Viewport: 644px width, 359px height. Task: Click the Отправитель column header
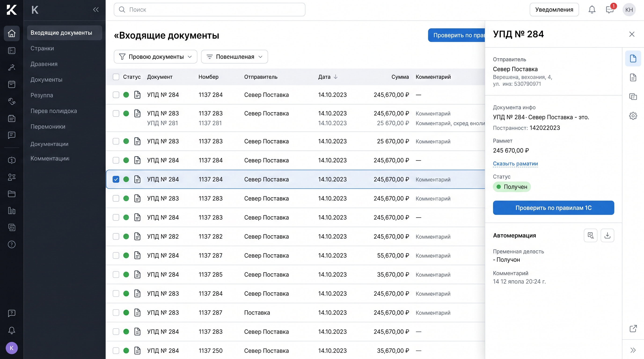coord(261,77)
